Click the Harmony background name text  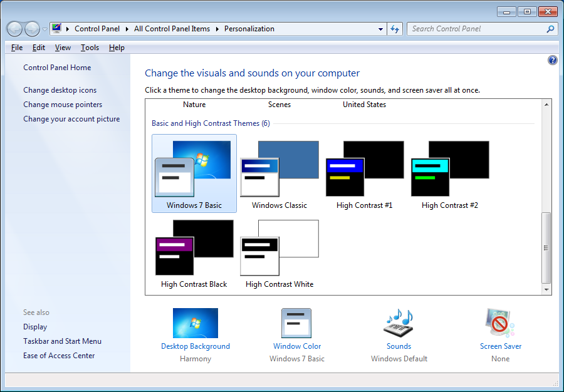coord(196,359)
